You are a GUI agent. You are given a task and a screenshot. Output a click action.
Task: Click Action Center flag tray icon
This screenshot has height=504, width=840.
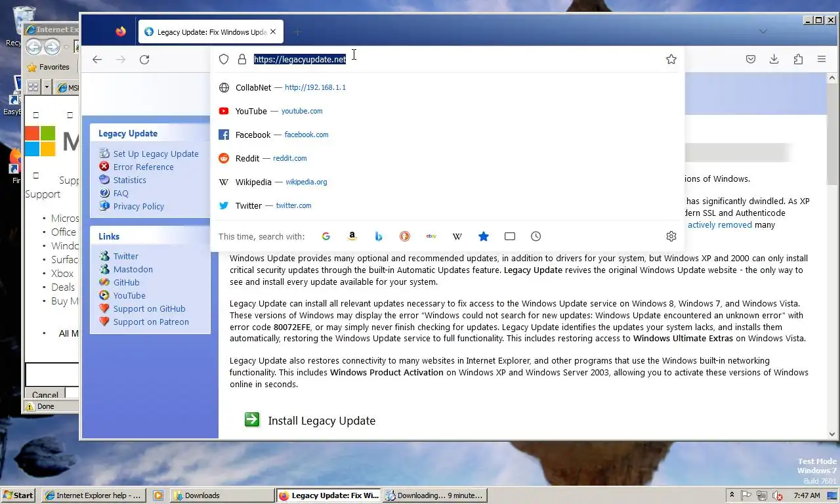(x=746, y=495)
